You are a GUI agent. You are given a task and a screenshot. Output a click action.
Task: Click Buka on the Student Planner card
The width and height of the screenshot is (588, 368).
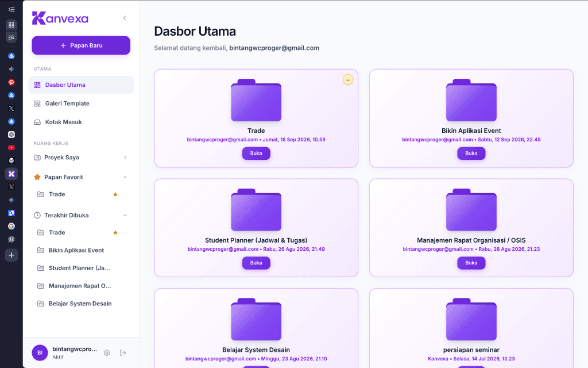(x=256, y=263)
